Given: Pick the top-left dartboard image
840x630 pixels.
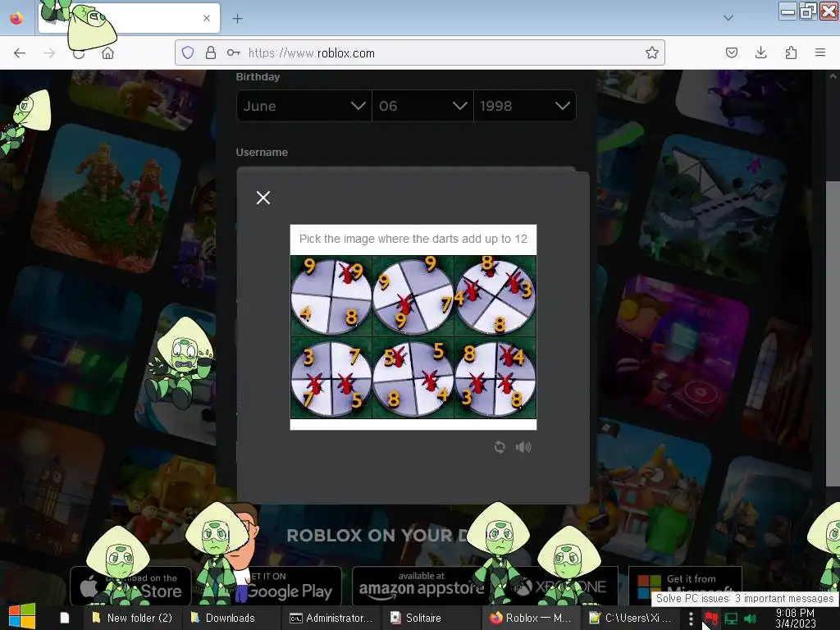Looking at the screenshot, I should coord(331,296).
